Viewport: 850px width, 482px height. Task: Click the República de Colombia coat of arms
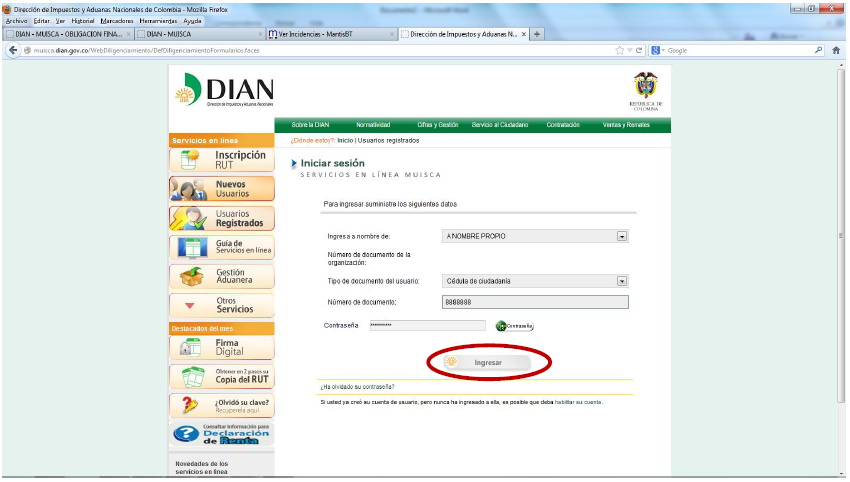[x=646, y=91]
